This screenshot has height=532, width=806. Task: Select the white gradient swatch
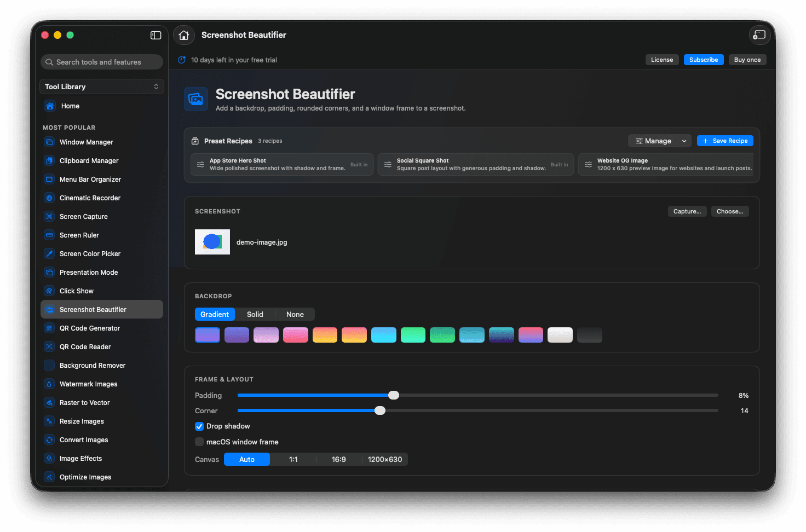pos(560,335)
